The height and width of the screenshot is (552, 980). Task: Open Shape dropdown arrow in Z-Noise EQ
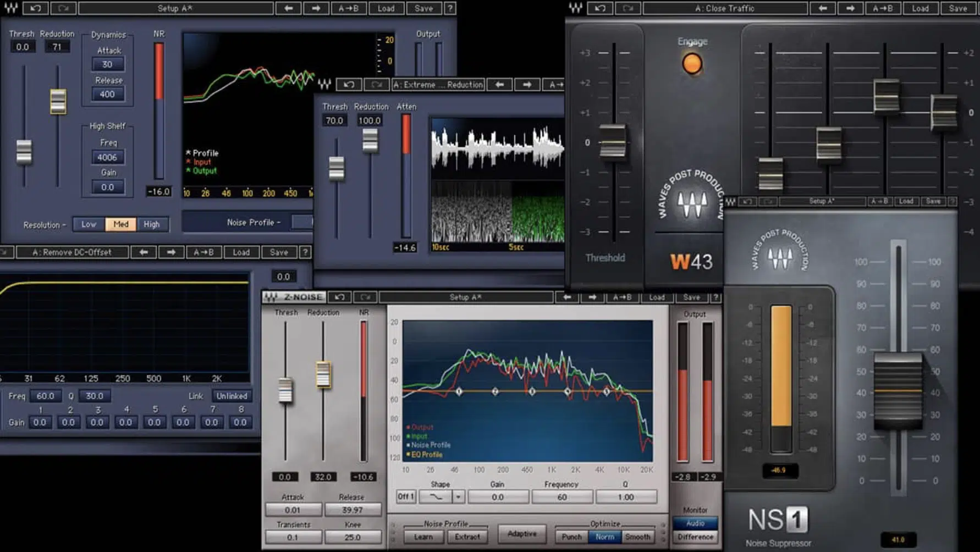pos(458,497)
